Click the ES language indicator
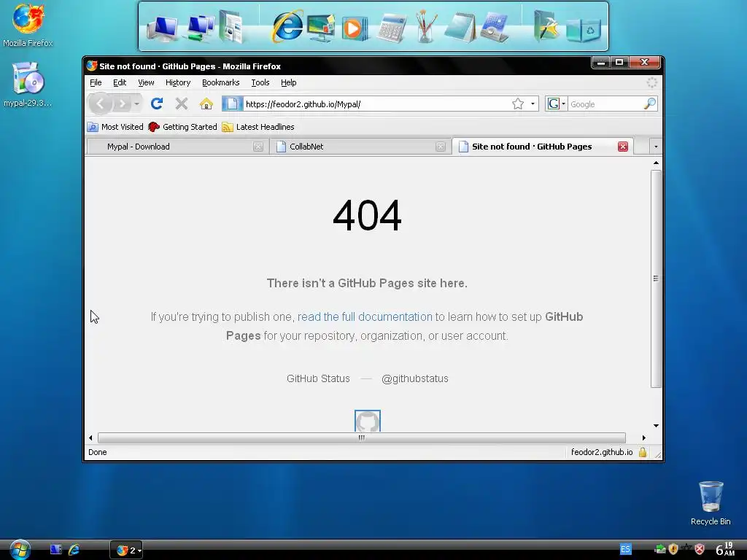Viewport: 747px width, 560px height. 625,550
